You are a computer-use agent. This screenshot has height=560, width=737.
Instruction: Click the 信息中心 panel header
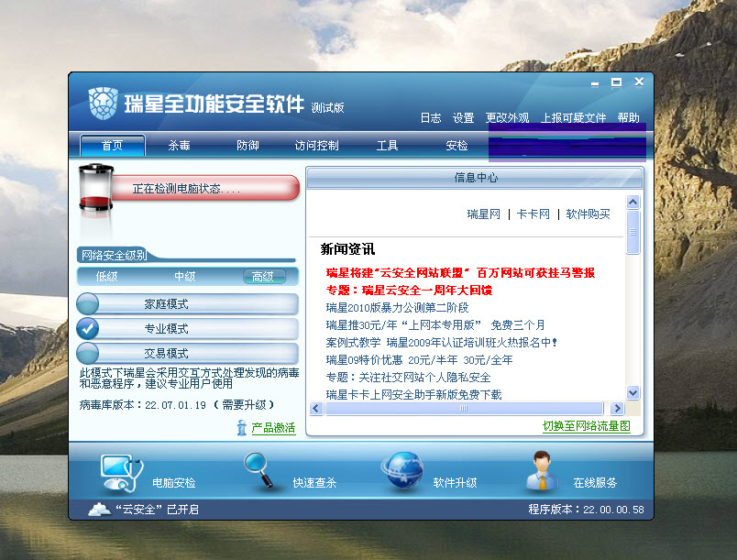pos(475,178)
